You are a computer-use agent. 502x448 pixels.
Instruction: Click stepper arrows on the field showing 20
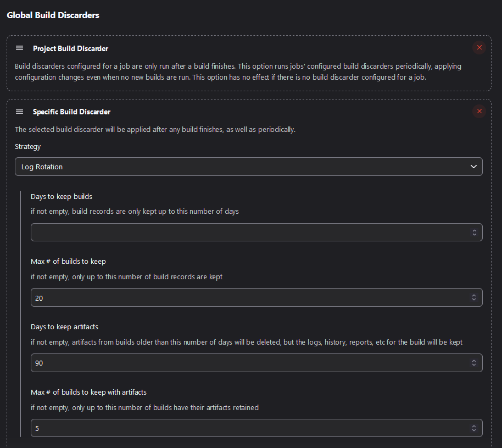click(475, 297)
